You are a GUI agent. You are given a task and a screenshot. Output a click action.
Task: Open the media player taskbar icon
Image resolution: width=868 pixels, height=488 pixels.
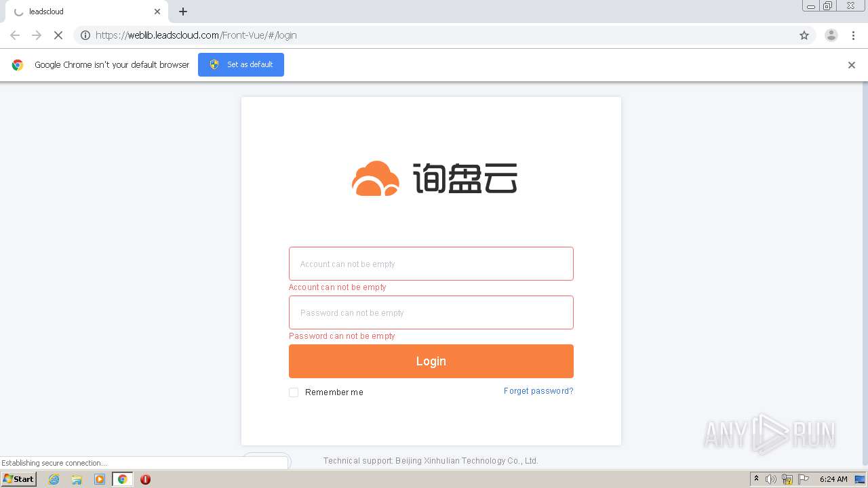100,479
